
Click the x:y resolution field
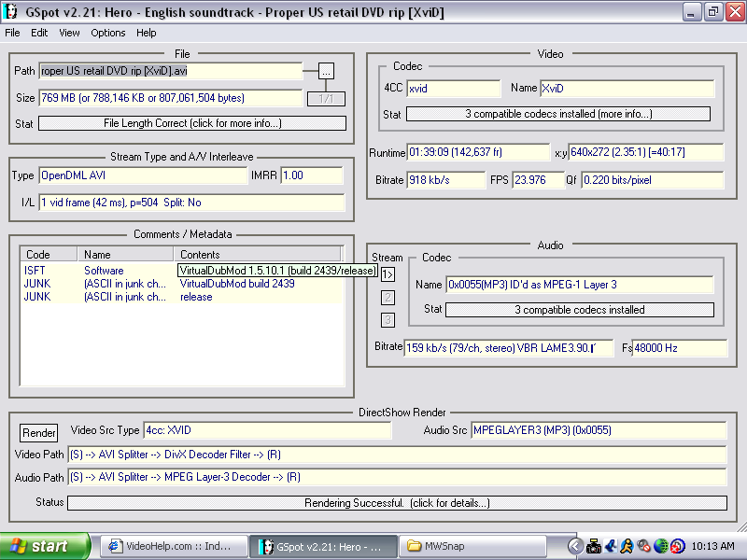pos(646,152)
